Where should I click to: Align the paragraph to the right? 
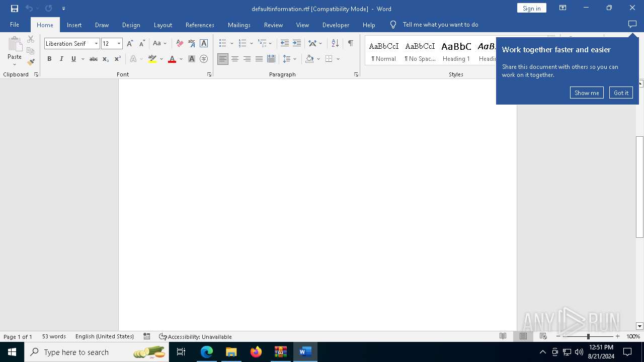[247, 59]
